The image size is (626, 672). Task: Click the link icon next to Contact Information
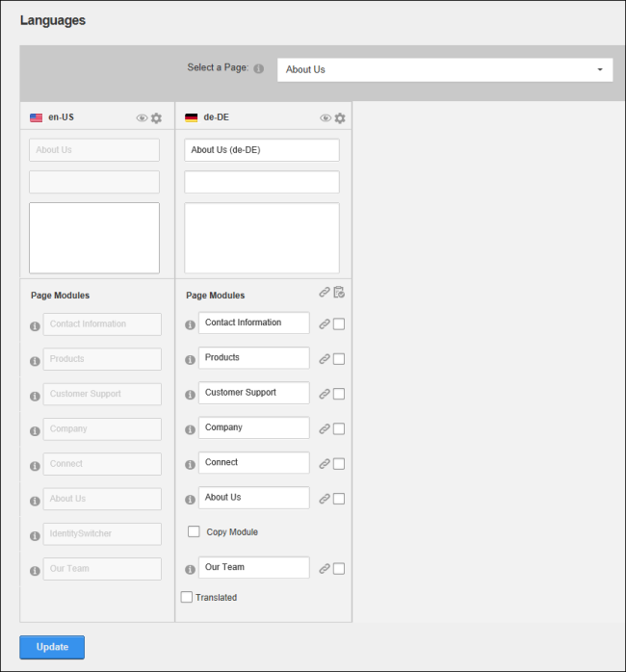325,324
